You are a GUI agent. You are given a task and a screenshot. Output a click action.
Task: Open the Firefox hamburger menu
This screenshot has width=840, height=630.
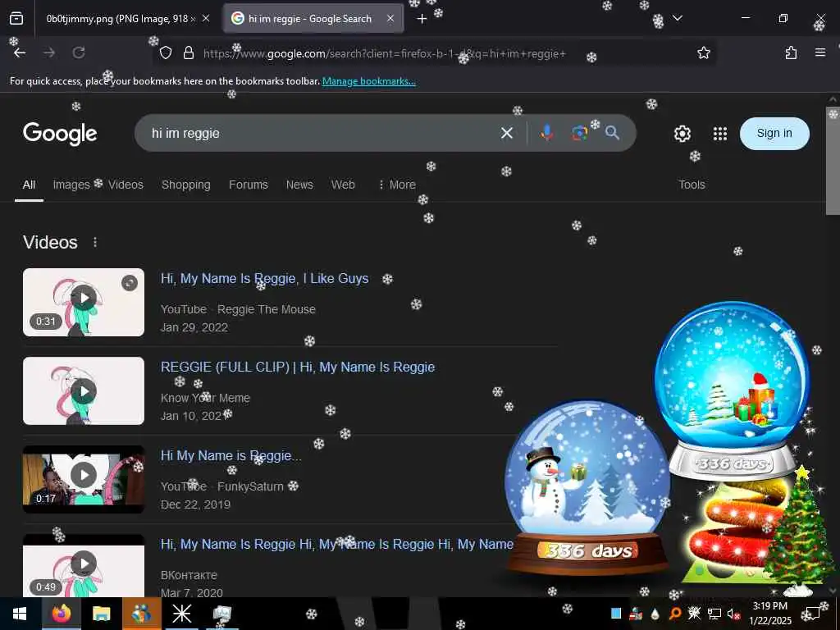point(819,52)
